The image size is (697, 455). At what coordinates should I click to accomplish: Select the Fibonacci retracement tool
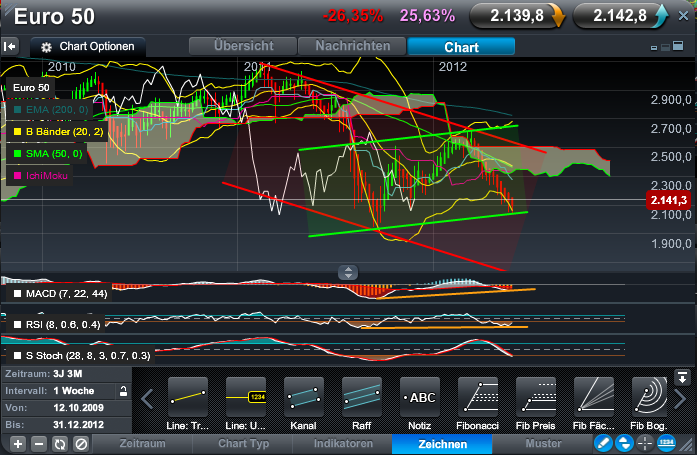(x=478, y=397)
